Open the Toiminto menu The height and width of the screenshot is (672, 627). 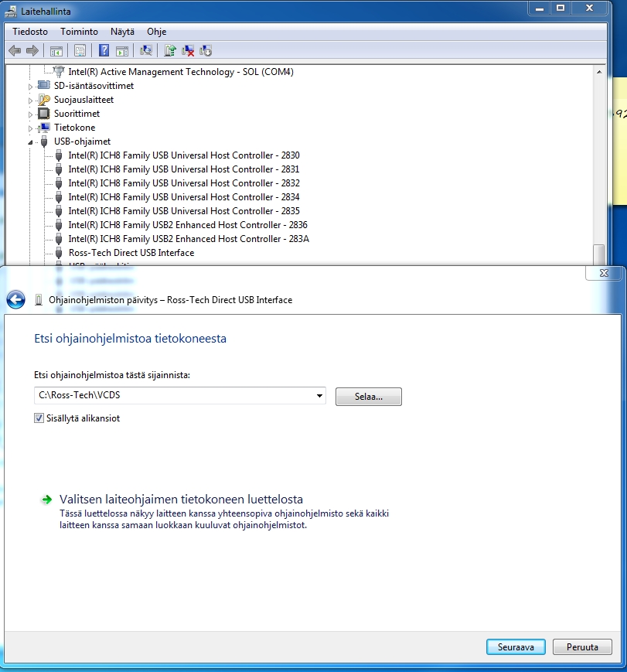pos(79,32)
